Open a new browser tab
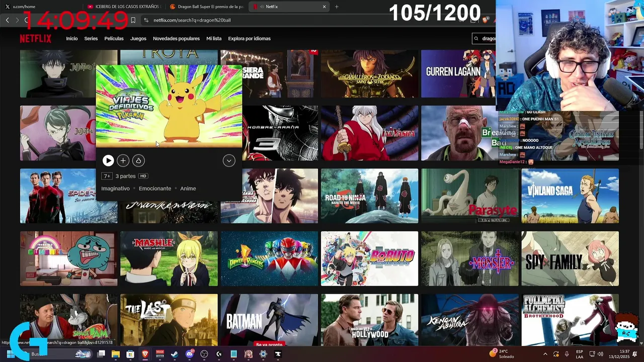This screenshot has width=644, height=362. [x=337, y=7]
